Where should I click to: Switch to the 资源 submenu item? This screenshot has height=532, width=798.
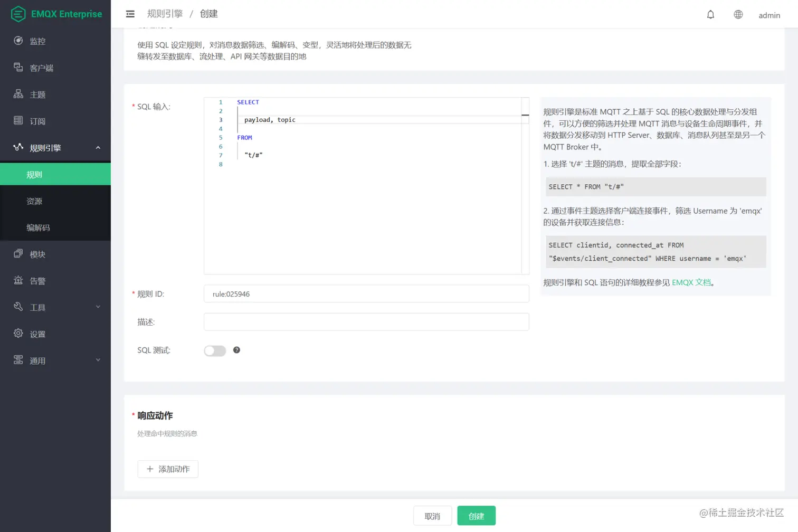(34, 201)
